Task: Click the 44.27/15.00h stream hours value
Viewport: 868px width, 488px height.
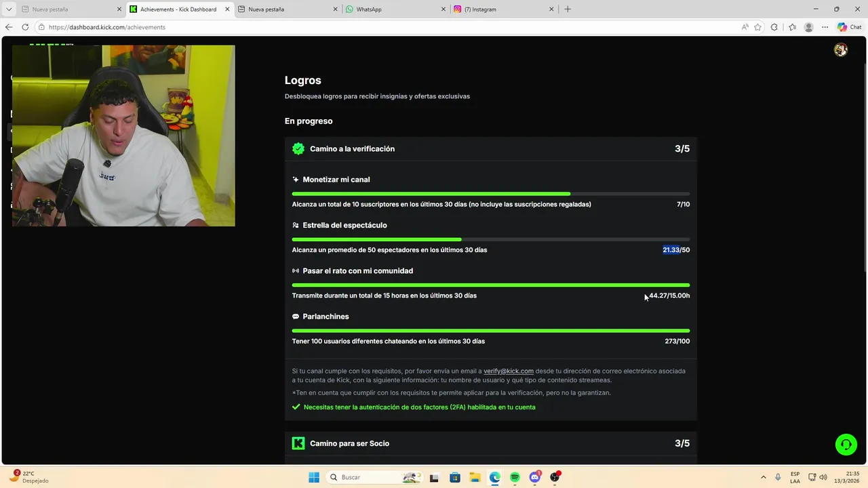Action: click(669, 296)
